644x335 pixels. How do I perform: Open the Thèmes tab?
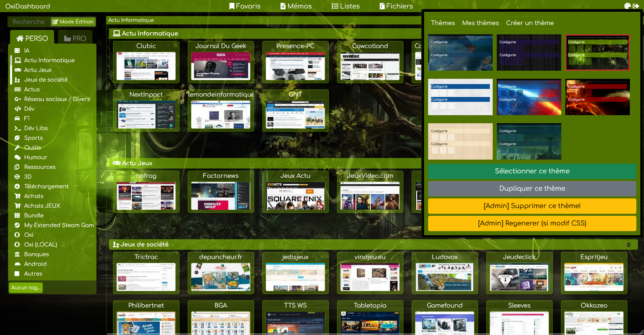pos(443,23)
